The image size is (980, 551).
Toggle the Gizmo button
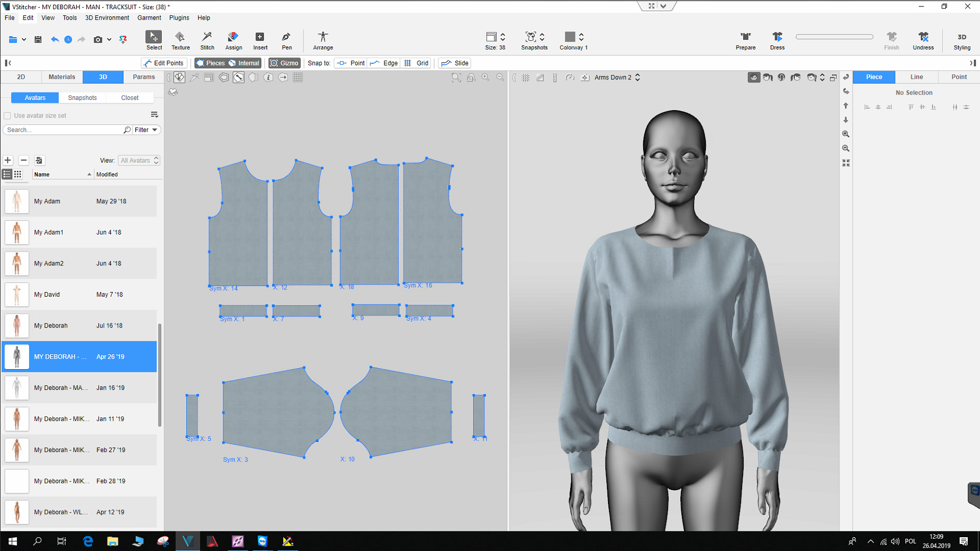click(284, 63)
